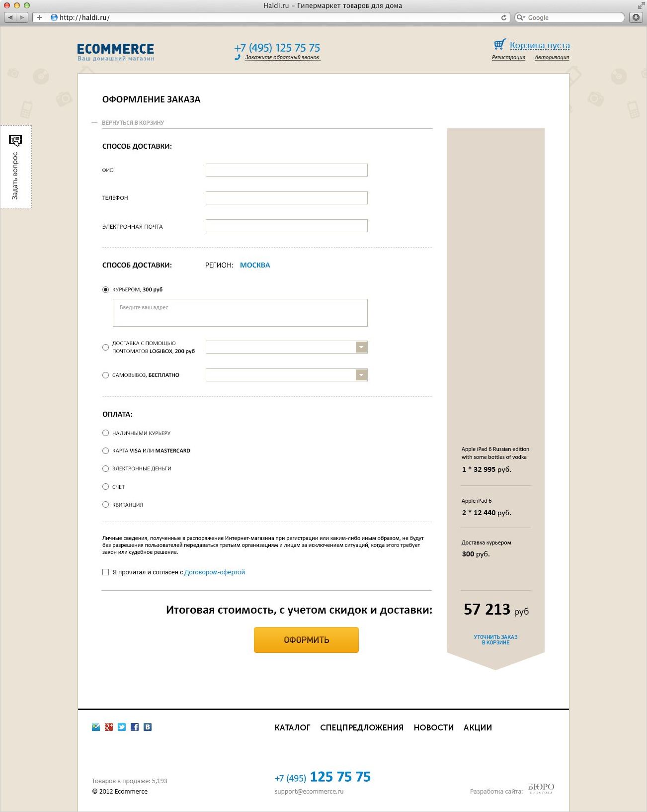Select 'Карта Visa или Mastercard' payment

pyautogui.click(x=105, y=451)
